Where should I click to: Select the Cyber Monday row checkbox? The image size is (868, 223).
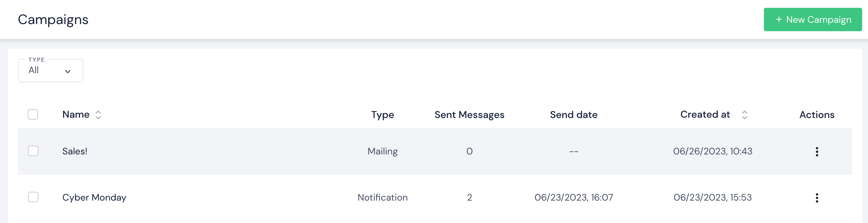(x=33, y=197)
